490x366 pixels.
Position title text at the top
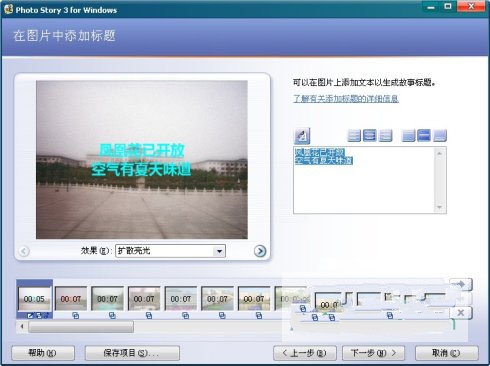408,136
